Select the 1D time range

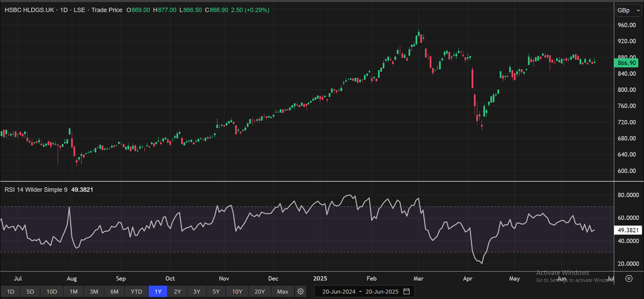(x=10, y=292)
